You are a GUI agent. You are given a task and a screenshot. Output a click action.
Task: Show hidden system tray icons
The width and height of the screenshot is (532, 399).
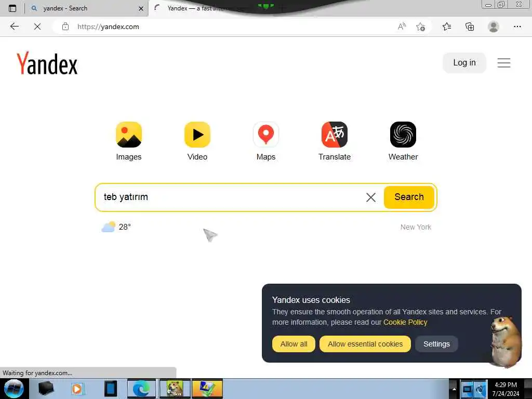[x=454, y=389]
